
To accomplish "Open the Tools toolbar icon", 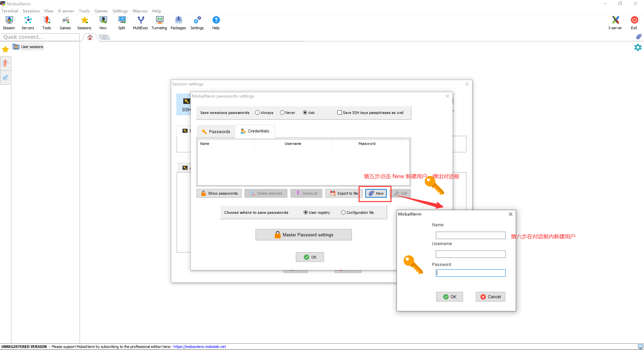I will tap(47, 23).
